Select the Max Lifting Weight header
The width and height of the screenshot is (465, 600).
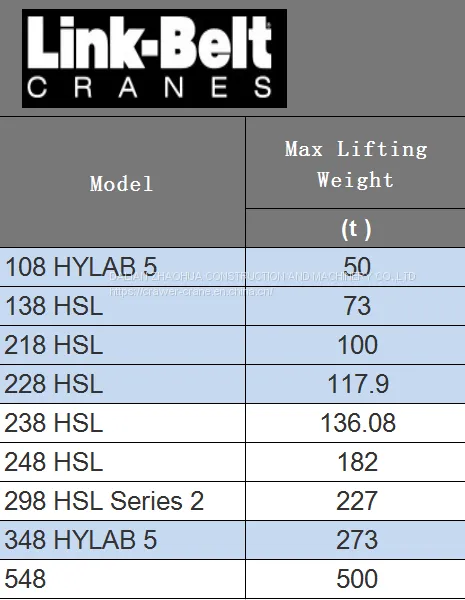pos(356,163)
